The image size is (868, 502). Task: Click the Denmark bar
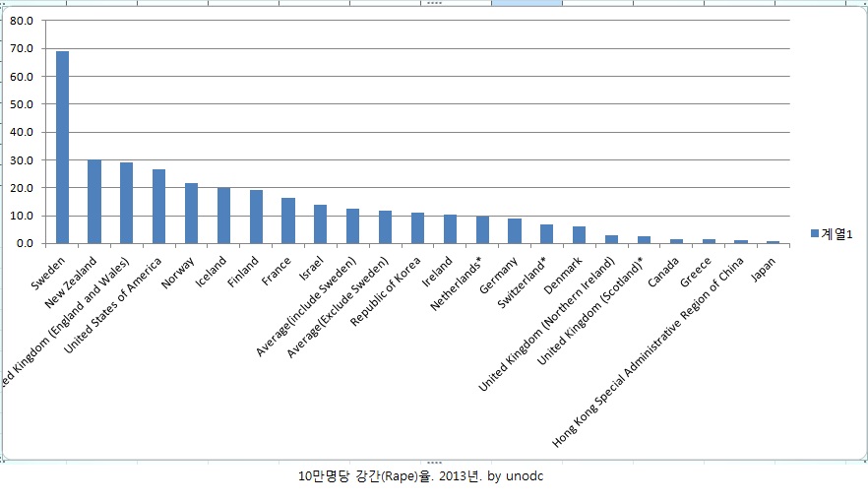tap(580, 235)
